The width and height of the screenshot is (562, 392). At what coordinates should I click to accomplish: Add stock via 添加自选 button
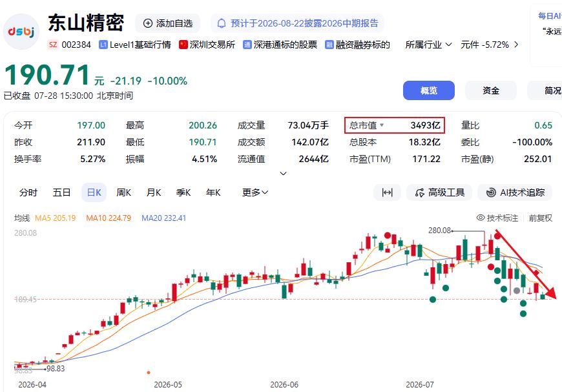click(168, 23)
